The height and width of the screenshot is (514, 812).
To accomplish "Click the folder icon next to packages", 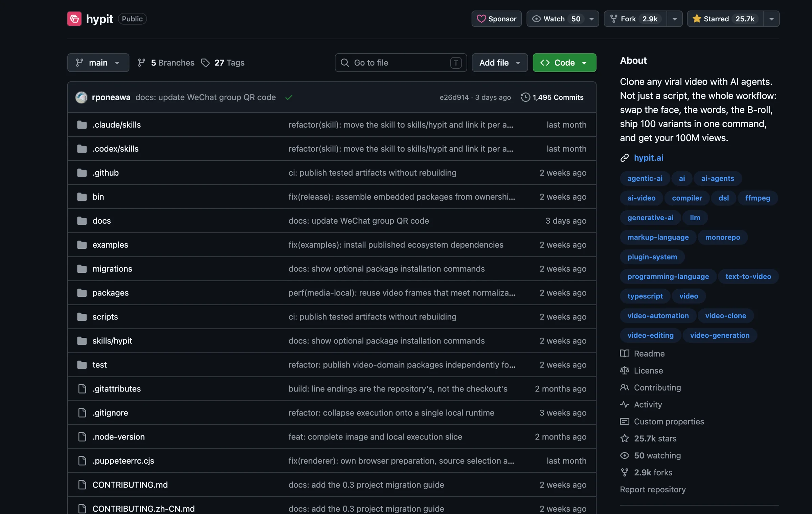I will point(82,293).
